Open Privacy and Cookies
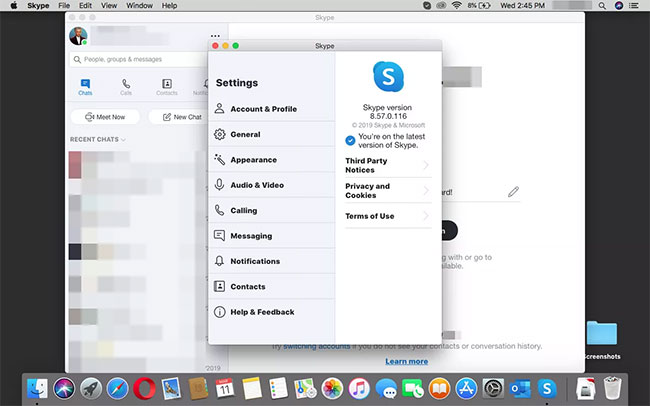The image size is (650, 406). coord(388,191)
